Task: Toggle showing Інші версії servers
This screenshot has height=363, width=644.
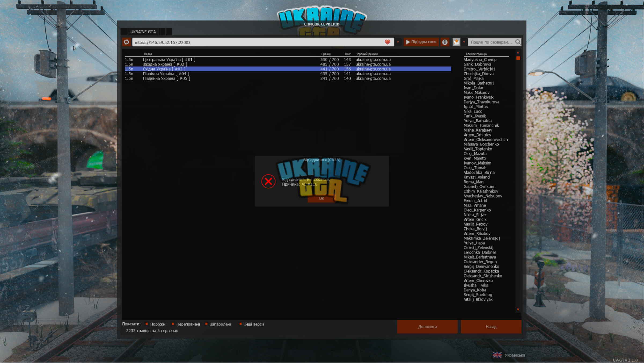Action: point(252,324)
